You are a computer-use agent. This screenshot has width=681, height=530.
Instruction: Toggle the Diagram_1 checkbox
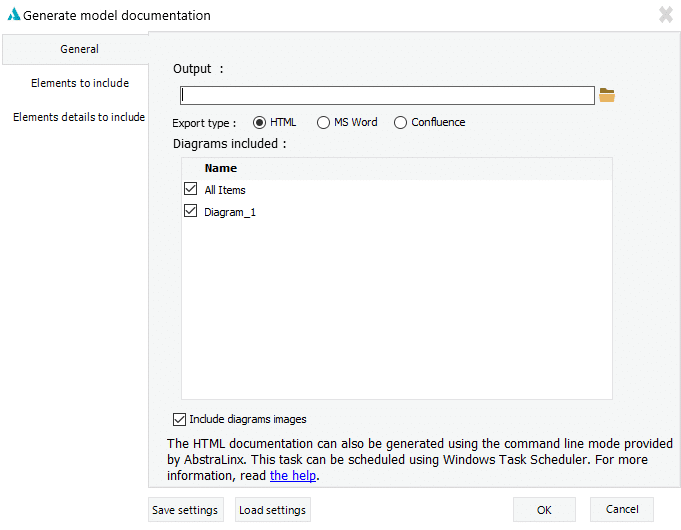(191, 211)
